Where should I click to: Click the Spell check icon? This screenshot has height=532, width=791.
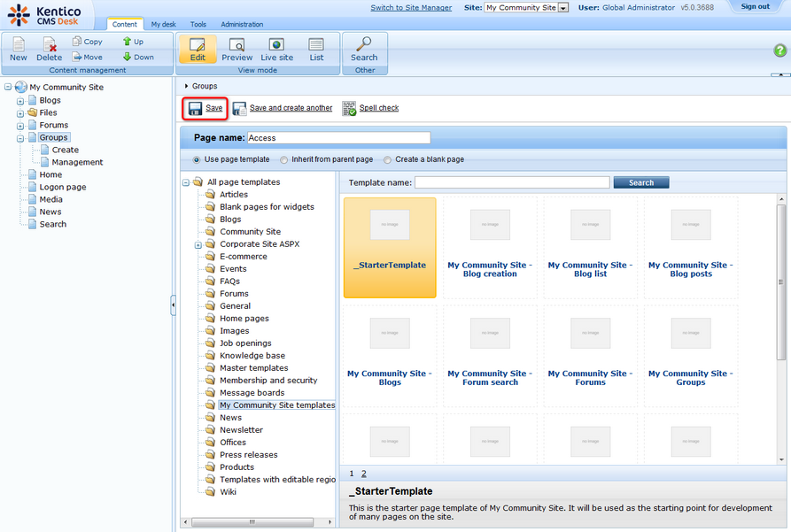point(349,108)
